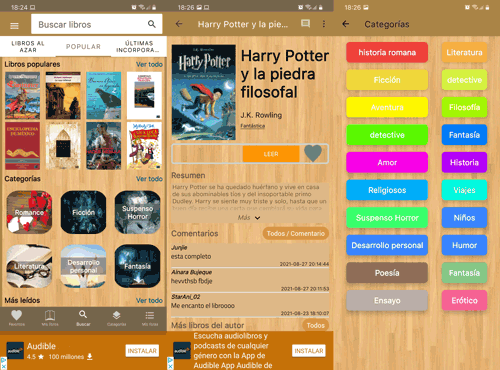The height and width of the screenshot is (370, 500).
Task: Install Audible from the book page ad
Action: pos(309,351)
